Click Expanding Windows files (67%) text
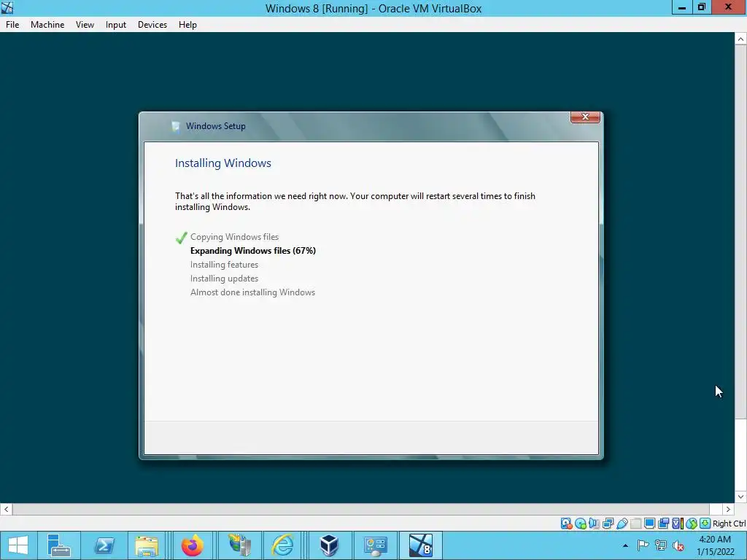 pyautogui.click(x=253, y=251)
